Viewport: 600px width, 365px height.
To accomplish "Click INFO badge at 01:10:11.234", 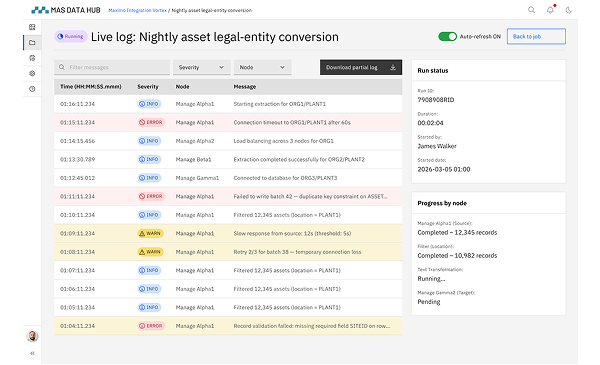I will 149,215.
